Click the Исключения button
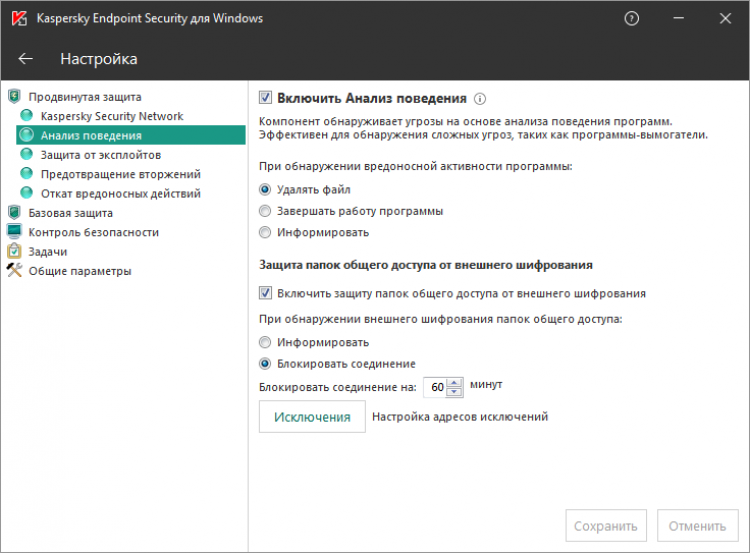750x553 pixels. [x=312, y=417]
